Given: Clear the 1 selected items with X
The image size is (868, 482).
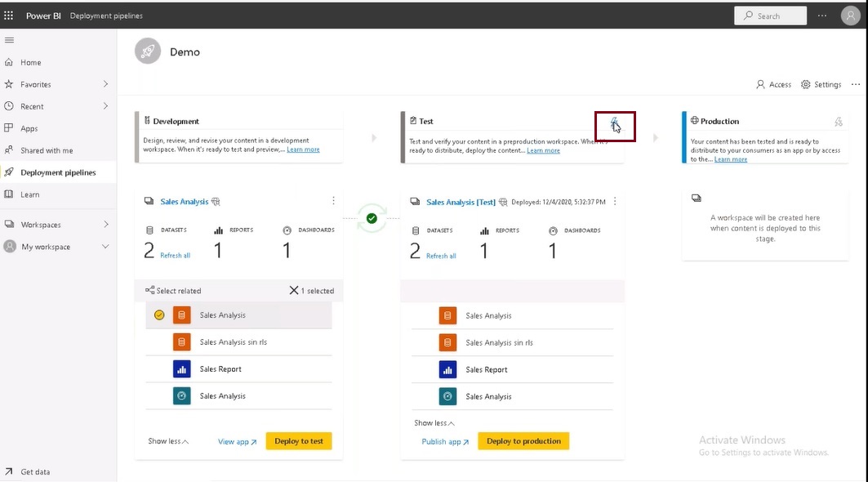Looking at the screenshot, I should 294,290.
